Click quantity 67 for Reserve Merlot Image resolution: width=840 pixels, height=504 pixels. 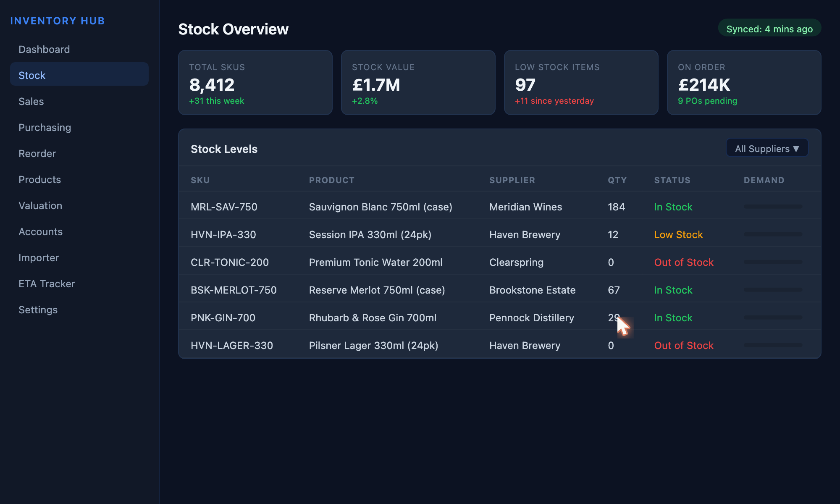614,290
